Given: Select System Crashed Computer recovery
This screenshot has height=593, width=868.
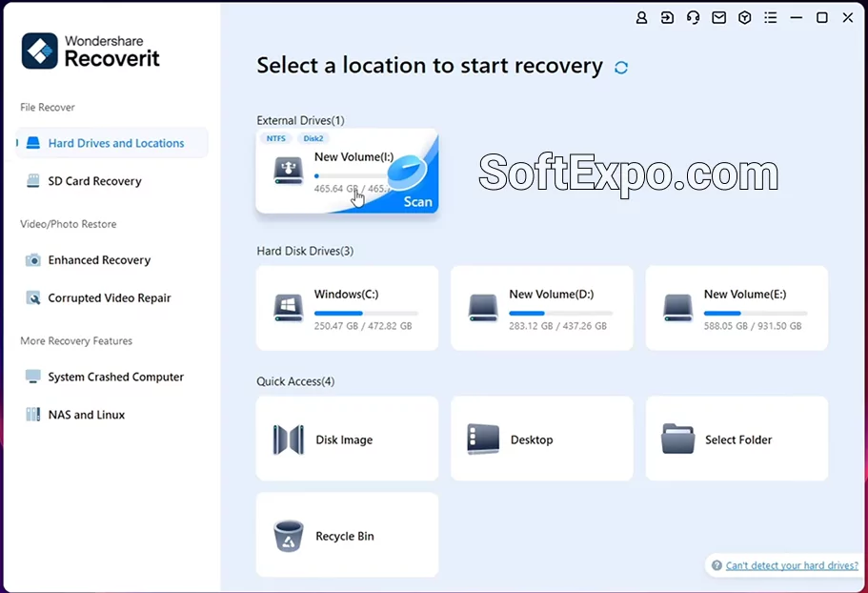Looking at the screenshot, I should pyautogui.click(x=115, y=377).
